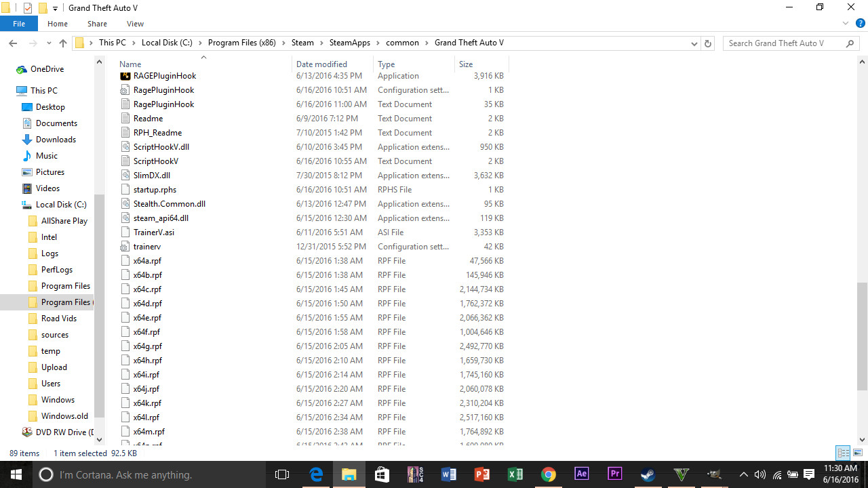Viewport: 868px width, 488px height.
Task: Open Steam from the taskbar
Action: point(648,474)
